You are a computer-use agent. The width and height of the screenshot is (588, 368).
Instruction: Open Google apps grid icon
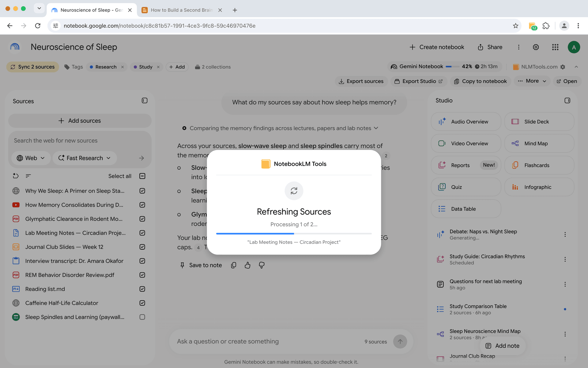click(555, 47)
